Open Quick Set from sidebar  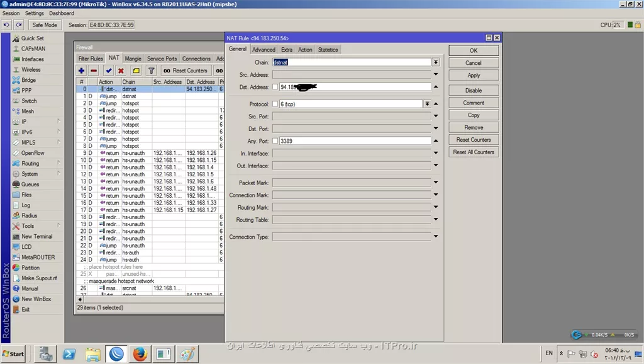tap(33, 38)
